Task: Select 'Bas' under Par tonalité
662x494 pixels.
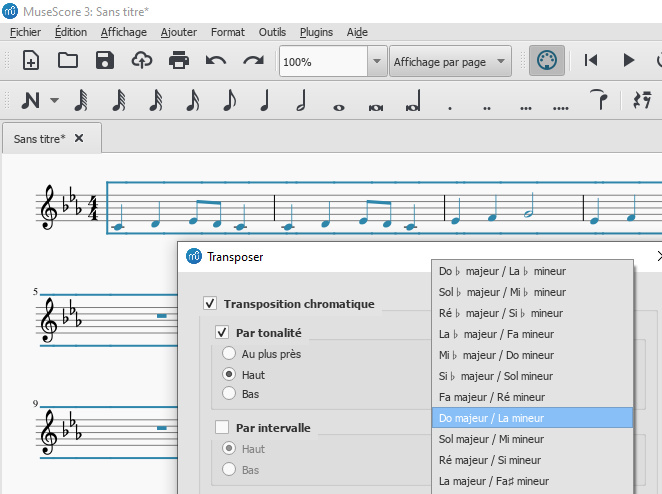Action: 230,394
